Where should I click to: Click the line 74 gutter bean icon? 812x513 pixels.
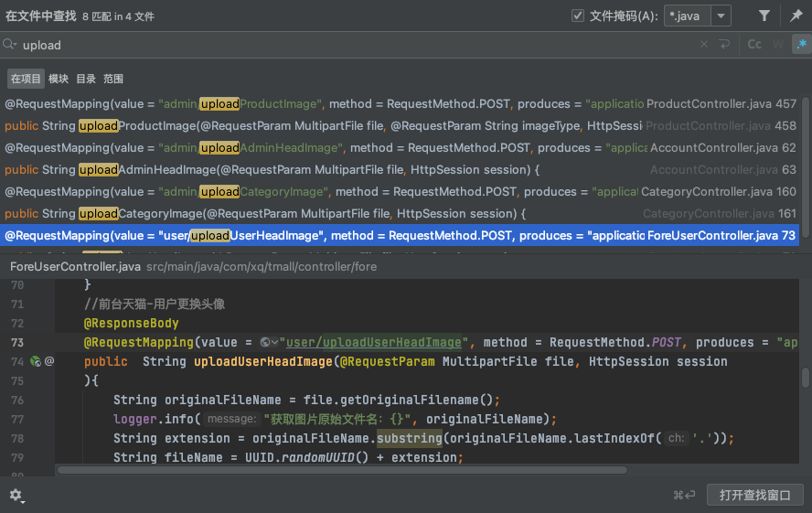point(35,361)
